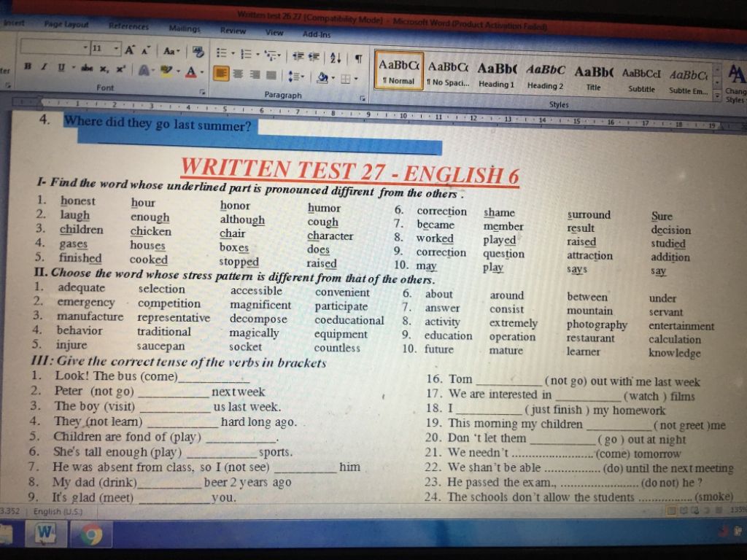Open the Line Spacing menu
The height and width of the screenshot is (560, 747).
[x=296, y=76]
